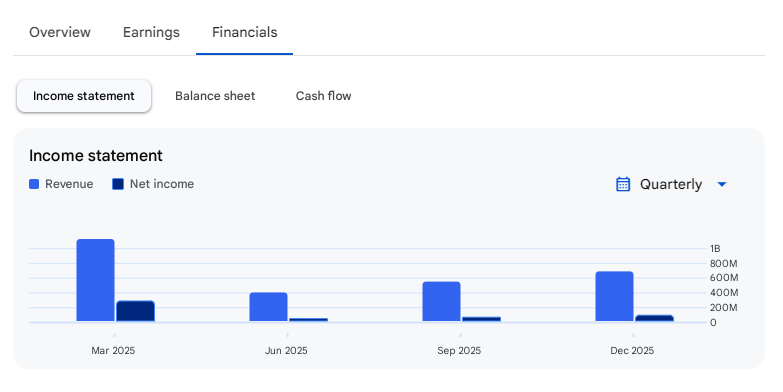Open the Quarterly period dropdown

click(671, 184)
